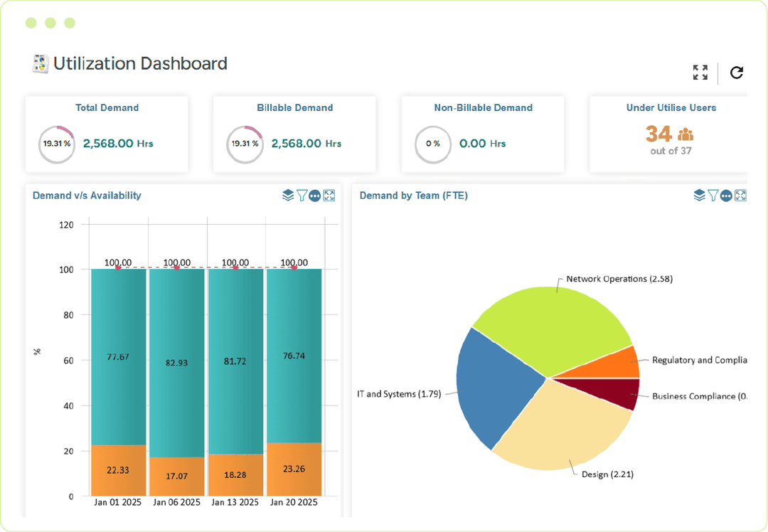768x532 pixels.
Task: Enter fullscreen with the expand arrows icon
Action: 700,72
